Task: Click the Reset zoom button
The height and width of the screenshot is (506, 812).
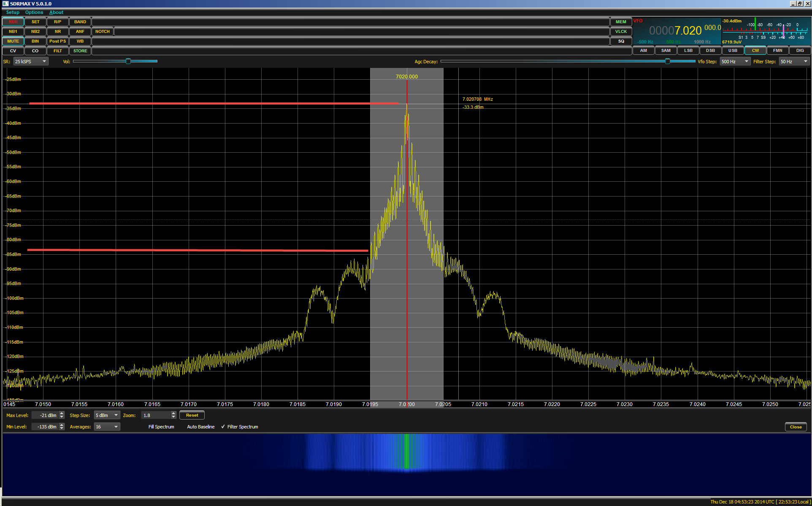Action: [x=192, y=415]
